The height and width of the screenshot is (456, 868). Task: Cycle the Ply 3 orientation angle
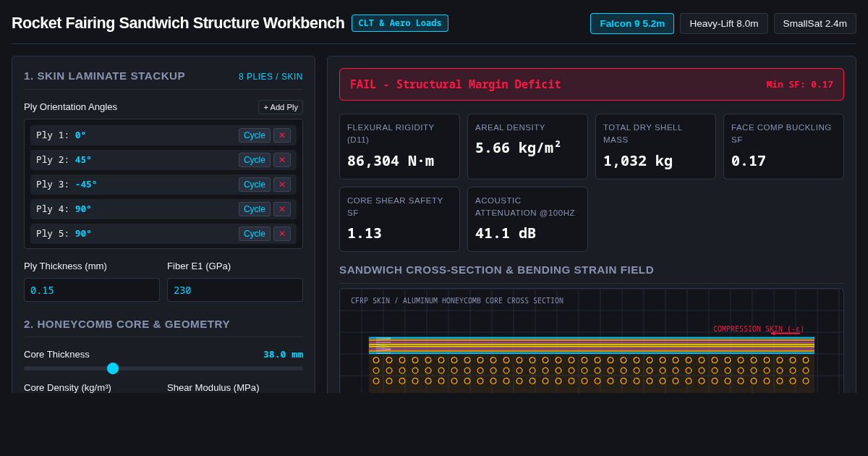[x=255, y=185]
